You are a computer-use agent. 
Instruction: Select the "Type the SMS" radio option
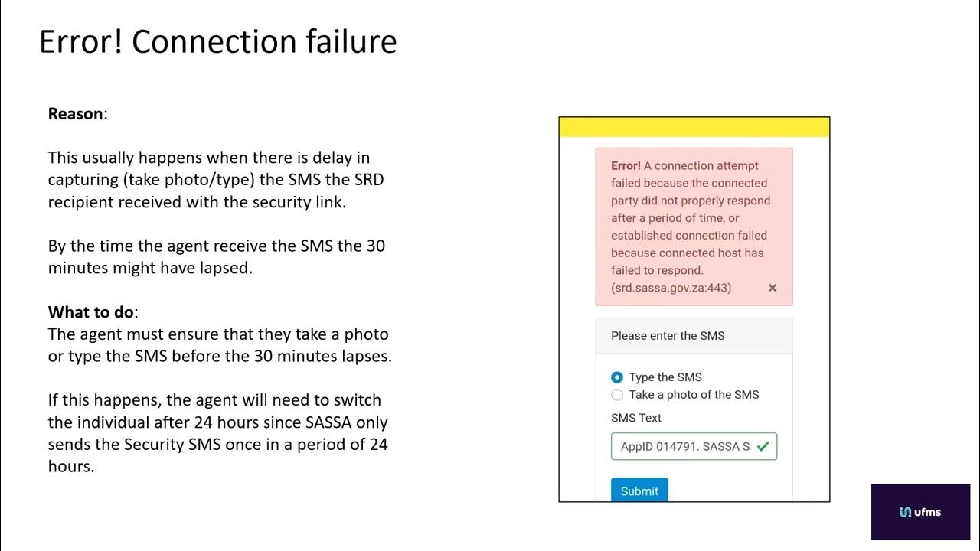(x=617, y=377)
